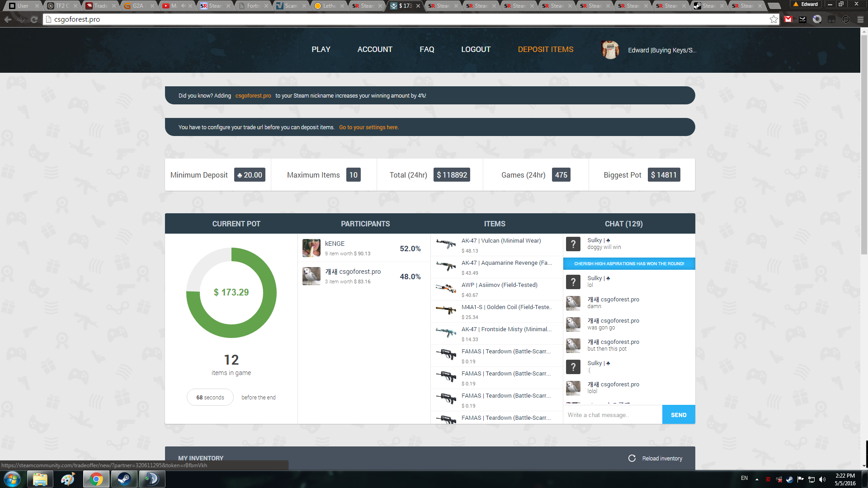The image size is (868, 488).
Task: Show hidden system tray icons
Action: [757, 479]
